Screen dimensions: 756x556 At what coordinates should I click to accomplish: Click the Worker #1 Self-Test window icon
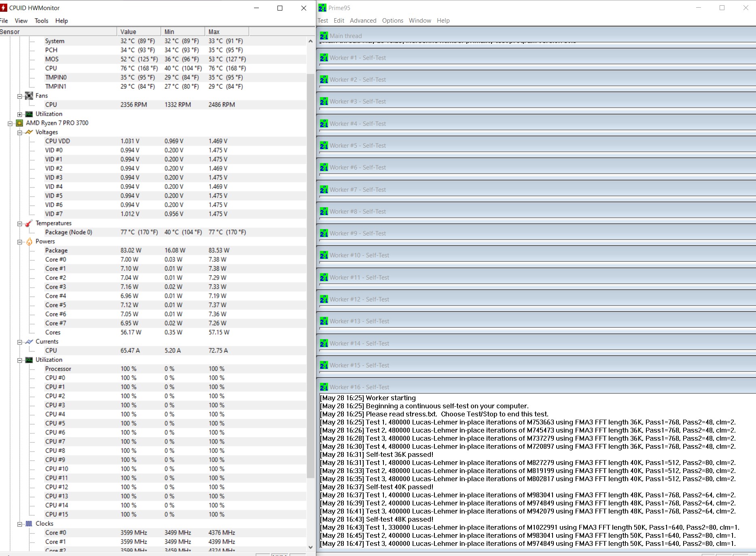coord(324,57)
